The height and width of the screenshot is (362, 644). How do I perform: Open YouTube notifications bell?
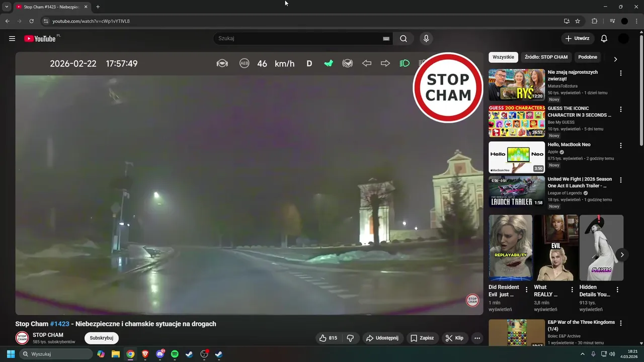click(604, 39)
